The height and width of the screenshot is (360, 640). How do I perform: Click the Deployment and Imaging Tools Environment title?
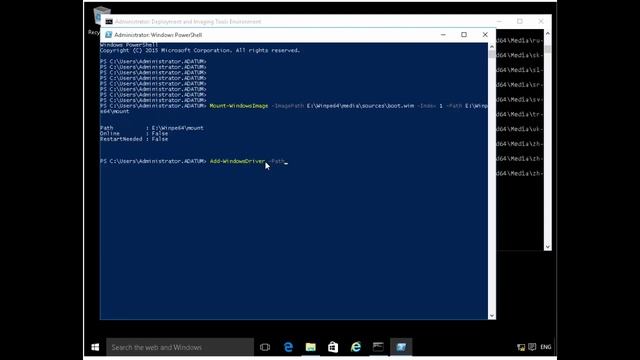click(188, 22)
